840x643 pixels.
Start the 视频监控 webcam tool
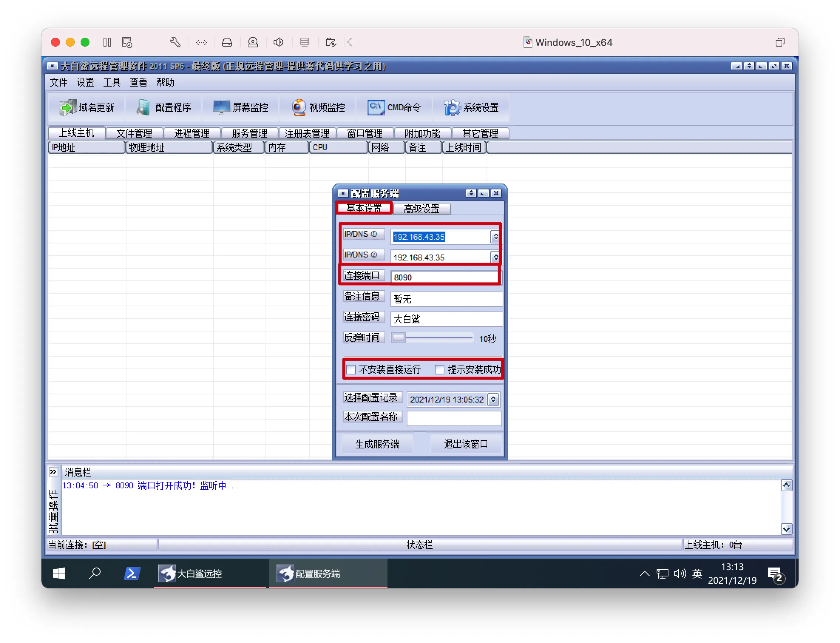318,108
